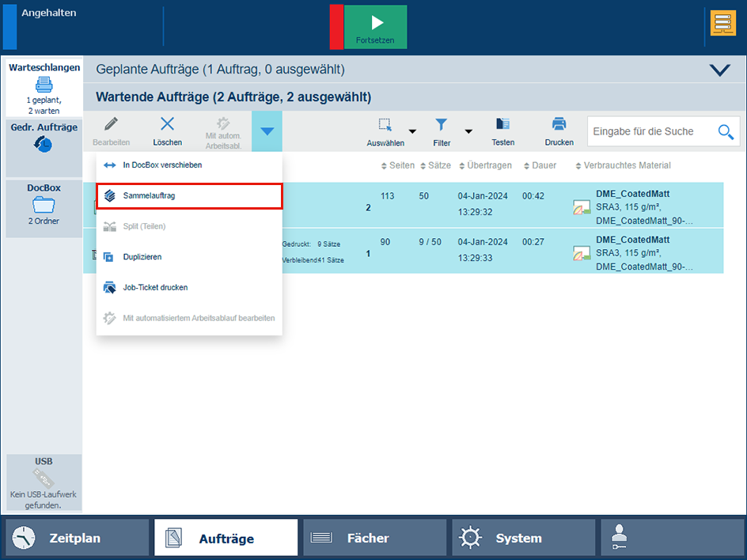Click the 13:29:33 transfer timestamp

pyautogui.click(x=475, y=258)
